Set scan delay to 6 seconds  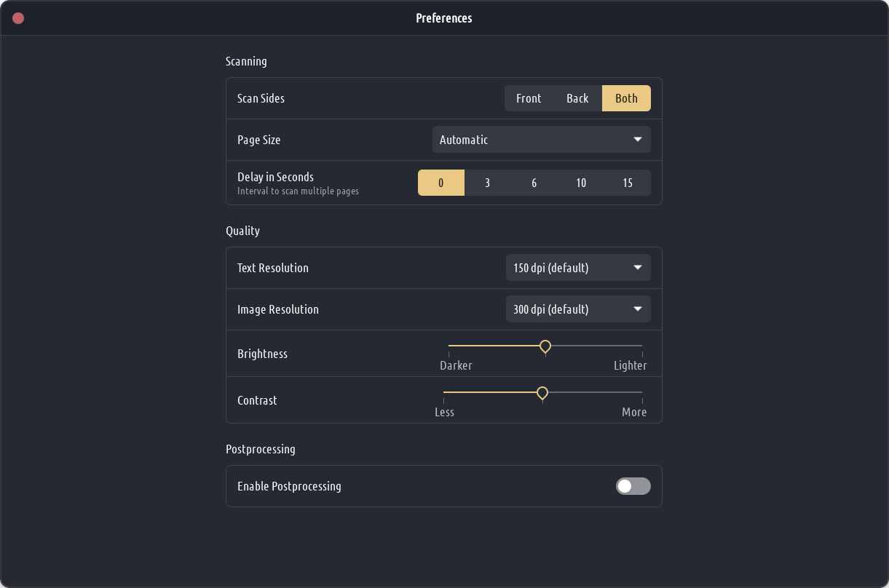click(534, 183)
